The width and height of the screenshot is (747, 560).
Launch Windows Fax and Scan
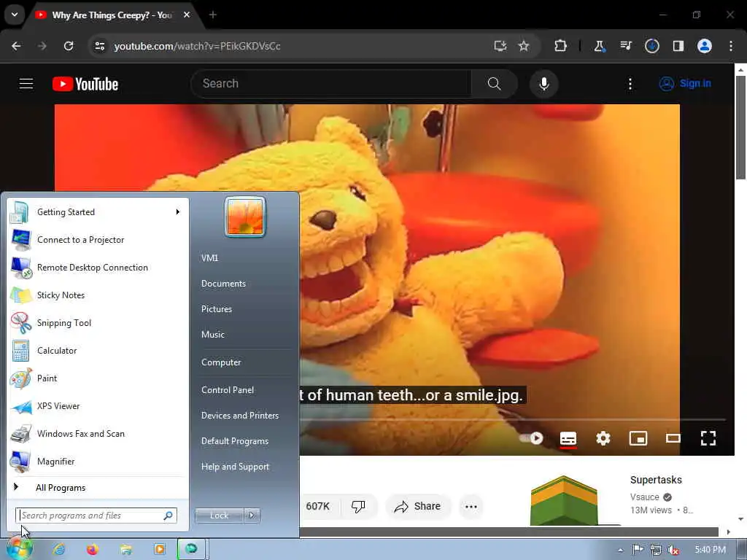(x=98, y=433)
